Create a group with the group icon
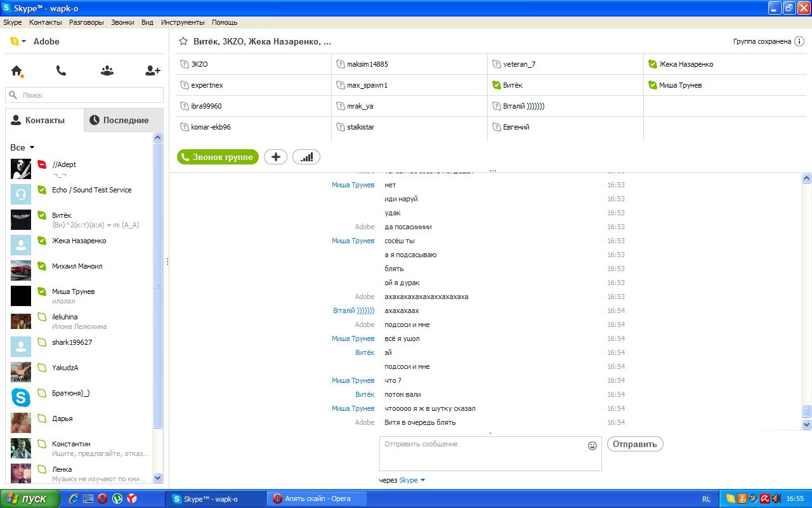The height and width of the screenshot is (508, 812). coord(107,71)
